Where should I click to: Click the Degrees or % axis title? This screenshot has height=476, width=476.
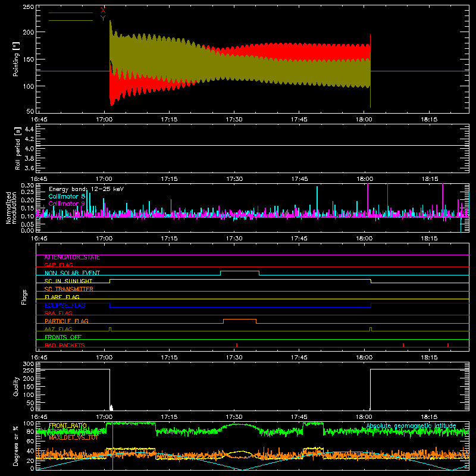(x=16, y=446)
